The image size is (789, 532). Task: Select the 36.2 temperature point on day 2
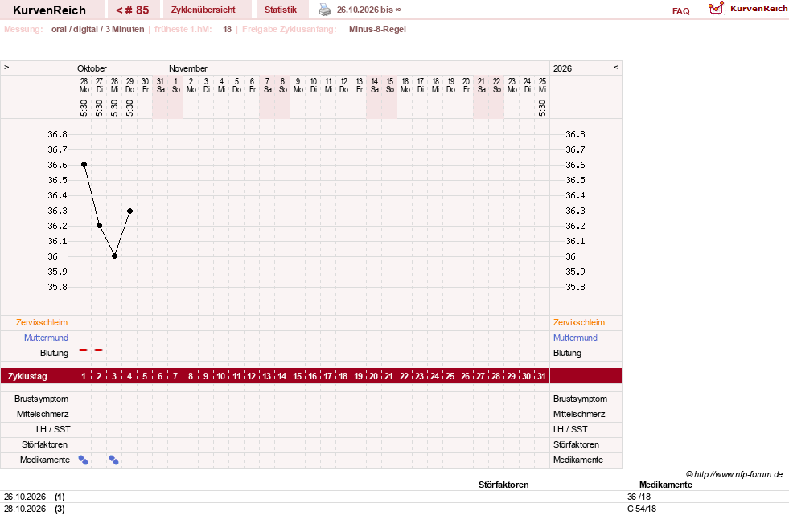tap(99, 225)
